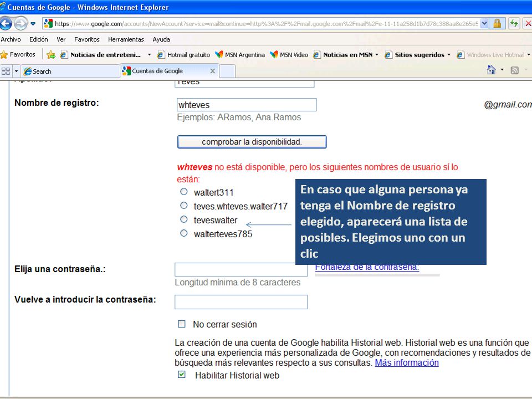Open the MSN Argentina favorite
The width and height of the screenshot is (532, 399).
240,55
